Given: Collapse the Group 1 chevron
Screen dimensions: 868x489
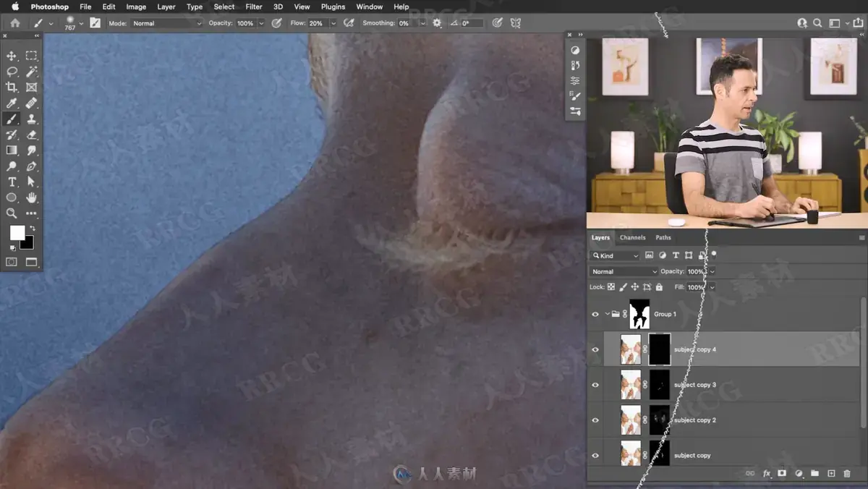Looking at the screenshot, I should click(x=607, y=314).
